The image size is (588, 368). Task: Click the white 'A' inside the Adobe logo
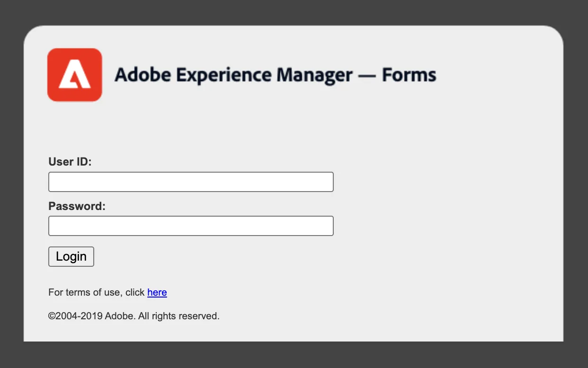pos(74,76)
